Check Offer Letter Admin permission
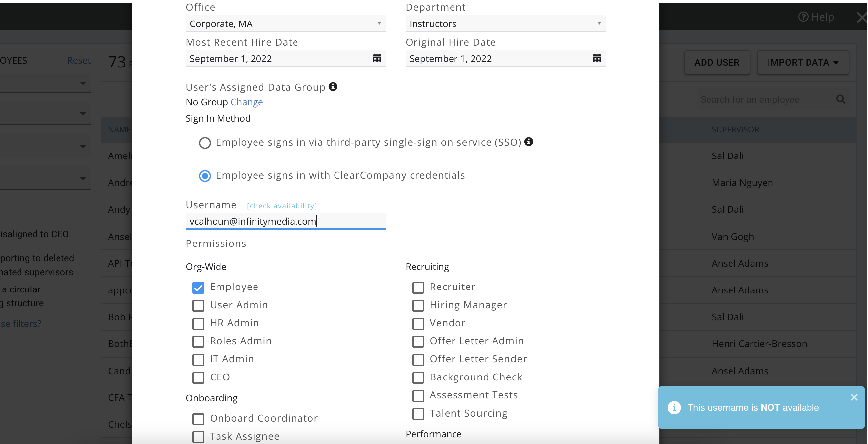868x444 pixels. pyautogui.click(x=418, y=342)
